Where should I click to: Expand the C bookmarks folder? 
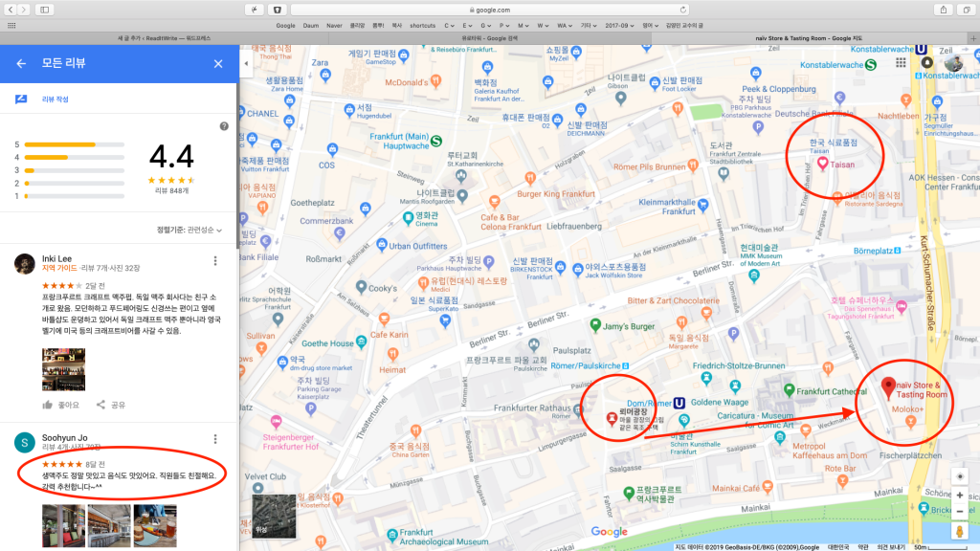[449, 26]
